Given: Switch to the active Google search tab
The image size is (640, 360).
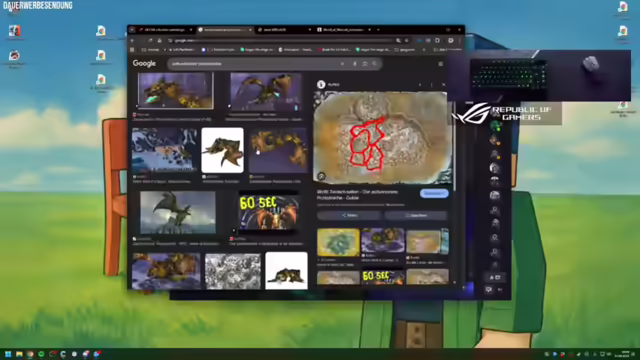Looking at the screenshot, I should 224,30.
